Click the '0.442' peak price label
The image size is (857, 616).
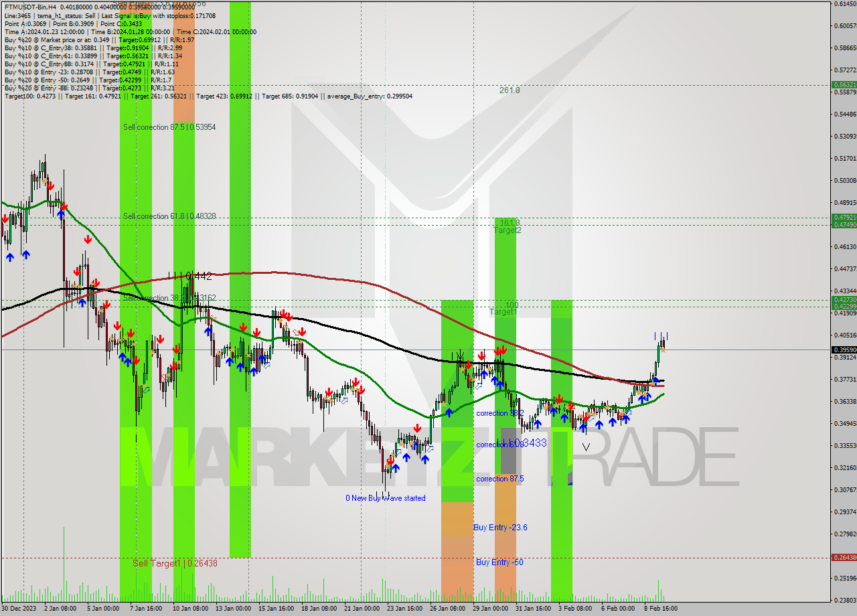click(x=198, y=276)
